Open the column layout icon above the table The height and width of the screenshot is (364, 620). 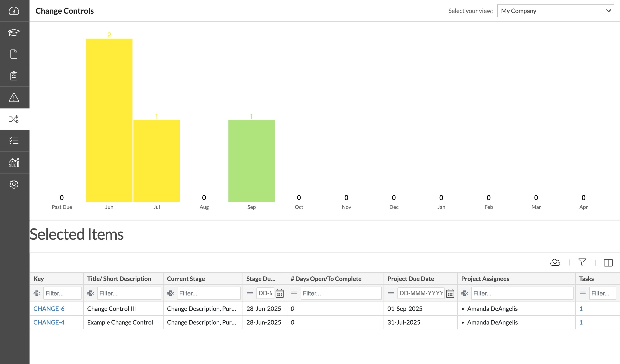pos(608,263)
